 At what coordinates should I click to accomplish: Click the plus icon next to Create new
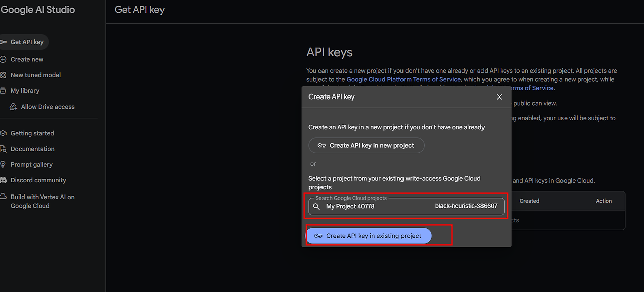click(3, 59)
